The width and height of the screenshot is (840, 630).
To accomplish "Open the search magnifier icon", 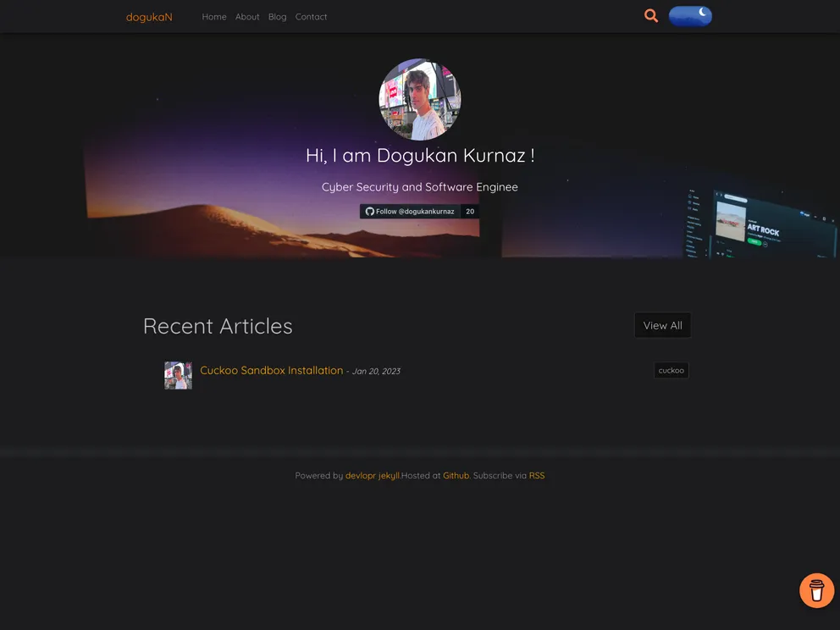I will 650,16.
